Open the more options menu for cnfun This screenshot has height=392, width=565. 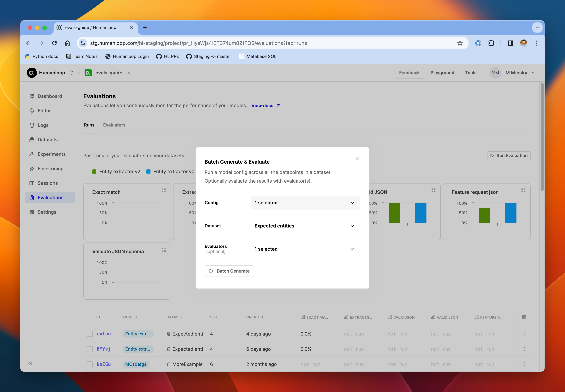pos(524,334)
